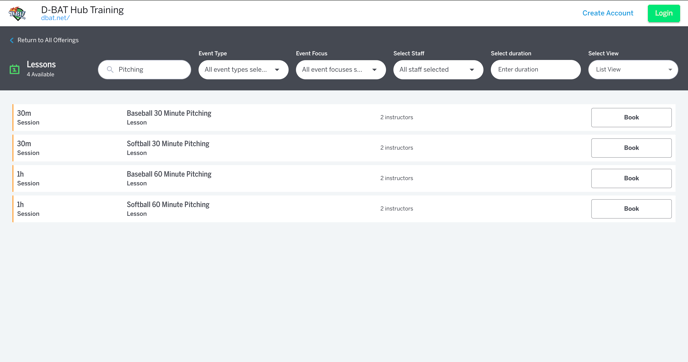Click 1h Session in Softball 60 Minute row
The width and height of the screenshot is (688, 362).
pyautogui.click(x=28, y=209)
